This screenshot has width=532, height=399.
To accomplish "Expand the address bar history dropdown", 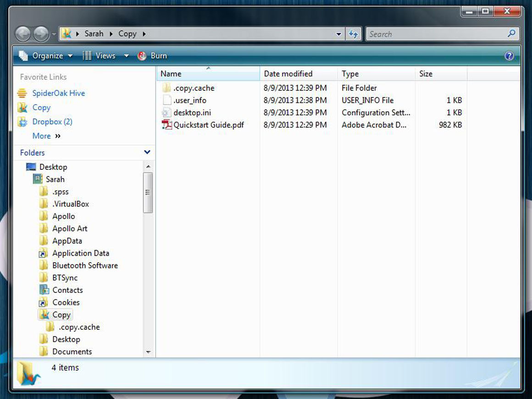I will 338,34.
